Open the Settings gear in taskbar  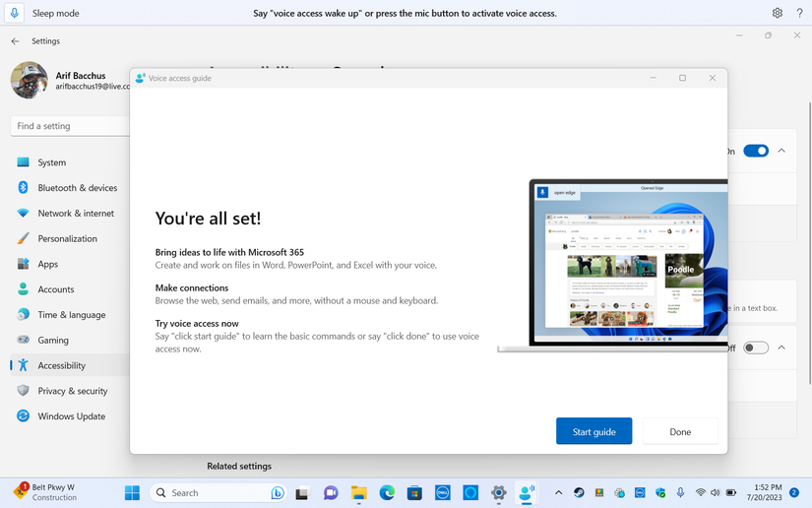pyautogui.click(x=499, y=493)
